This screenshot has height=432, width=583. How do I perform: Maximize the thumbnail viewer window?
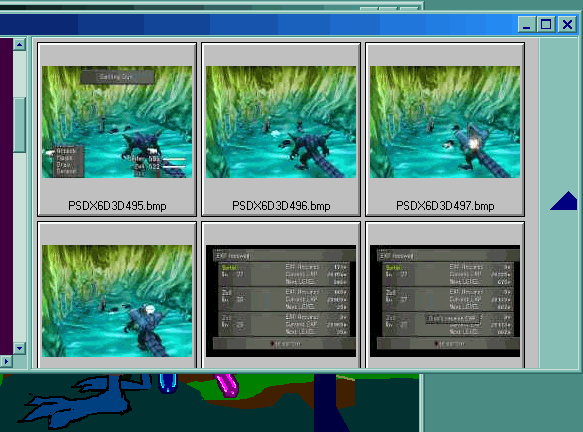point(546,25)
